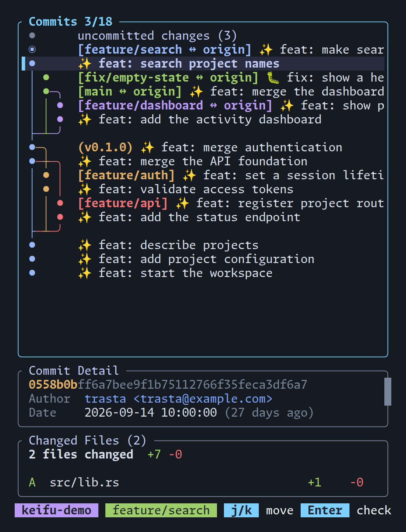The width and height of the screenshot is (406, 532).
Task: Click the HEAD commit node on feature/search
Action: coord(32,49)
